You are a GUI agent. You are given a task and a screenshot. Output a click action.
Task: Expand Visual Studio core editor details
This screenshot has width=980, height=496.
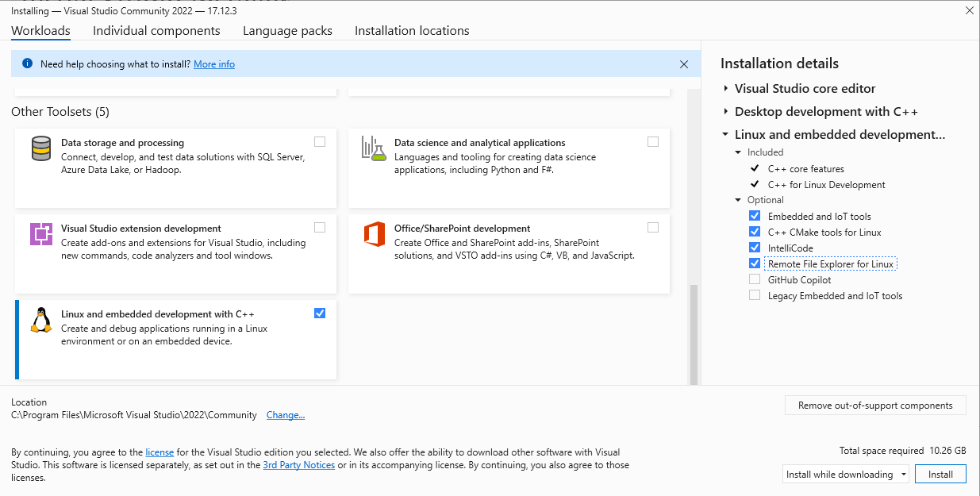[x=725, y=89]
